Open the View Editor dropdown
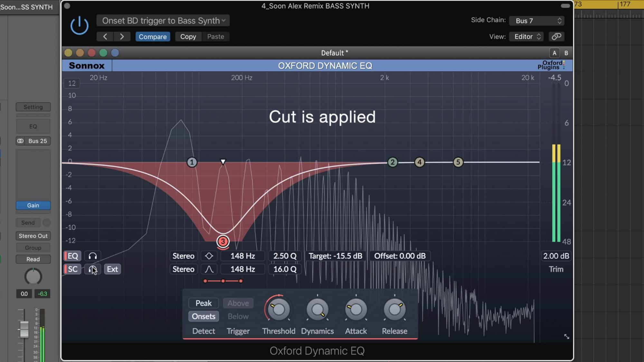The image size is (644, 362). 526,37
